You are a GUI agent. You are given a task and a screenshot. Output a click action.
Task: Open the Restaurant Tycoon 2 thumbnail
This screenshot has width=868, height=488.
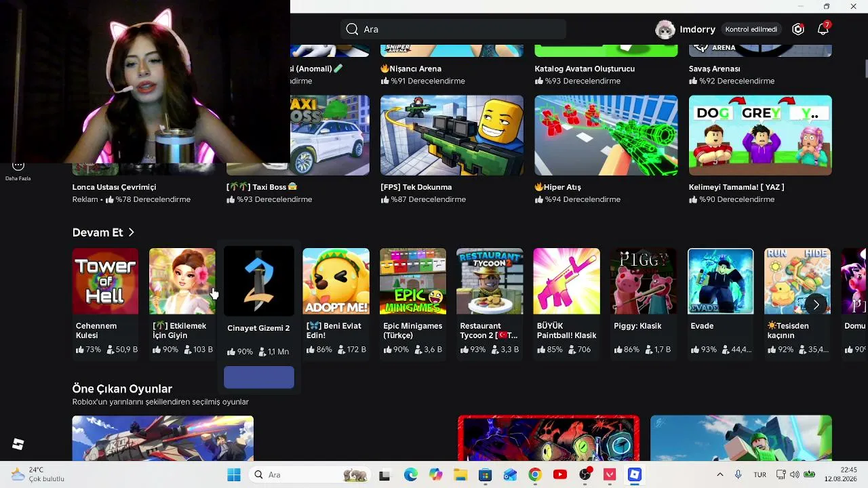[490, 281]
